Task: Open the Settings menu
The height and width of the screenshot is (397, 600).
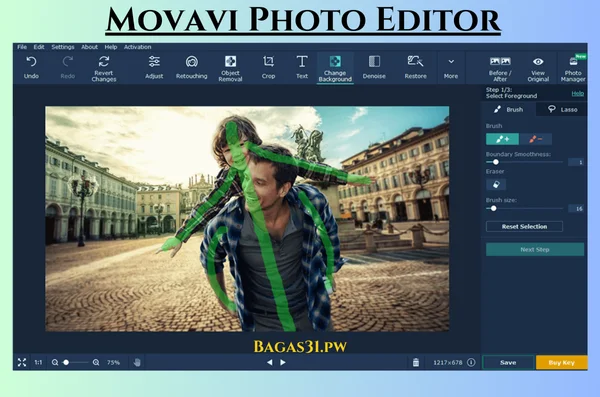Action: pyautogui.click(x=63, y=47)
